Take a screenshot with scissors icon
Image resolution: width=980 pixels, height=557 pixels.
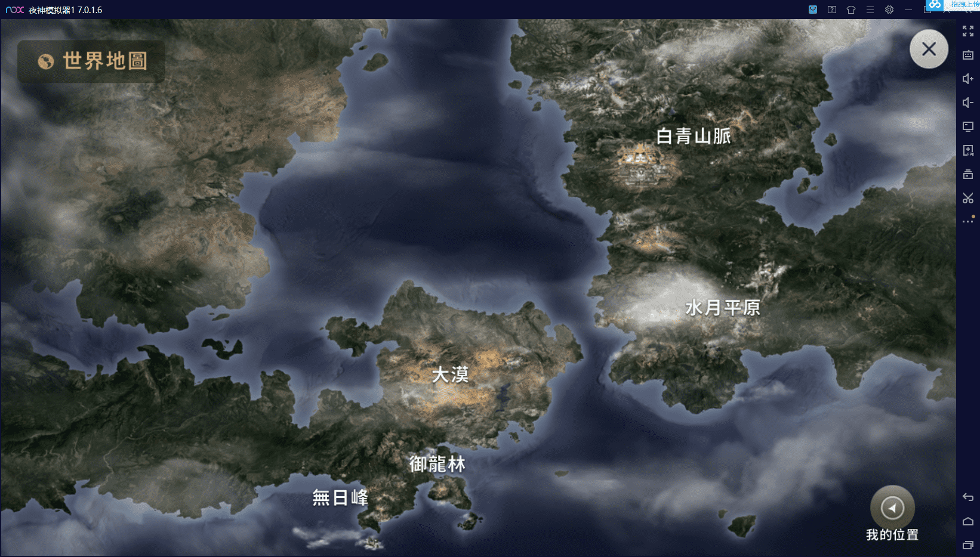point(968,198)
